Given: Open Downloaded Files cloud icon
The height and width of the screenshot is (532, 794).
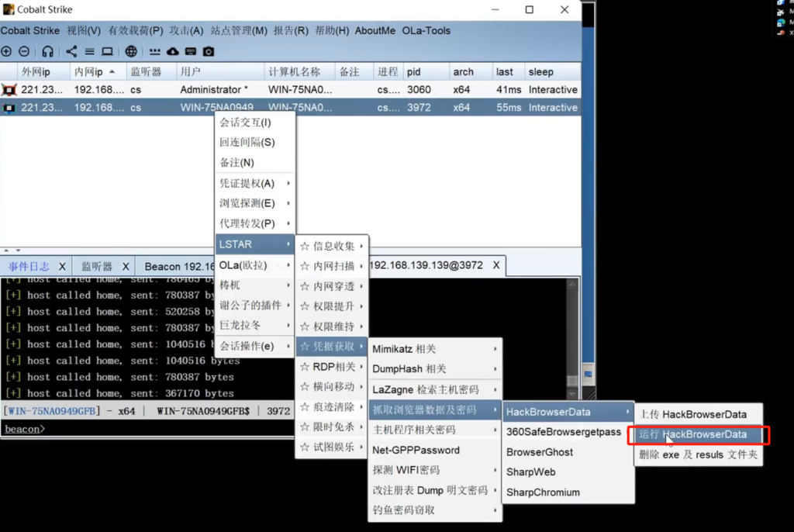Looking at the screenshot, I should tap(173, 51).
